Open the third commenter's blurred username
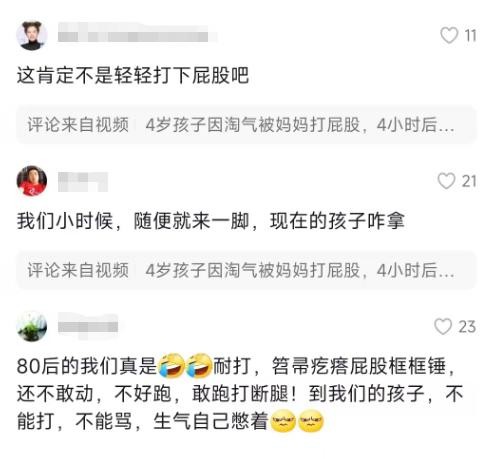Image resolution: width=492 pixels, height=459 pixels. (x=88, y=326)
